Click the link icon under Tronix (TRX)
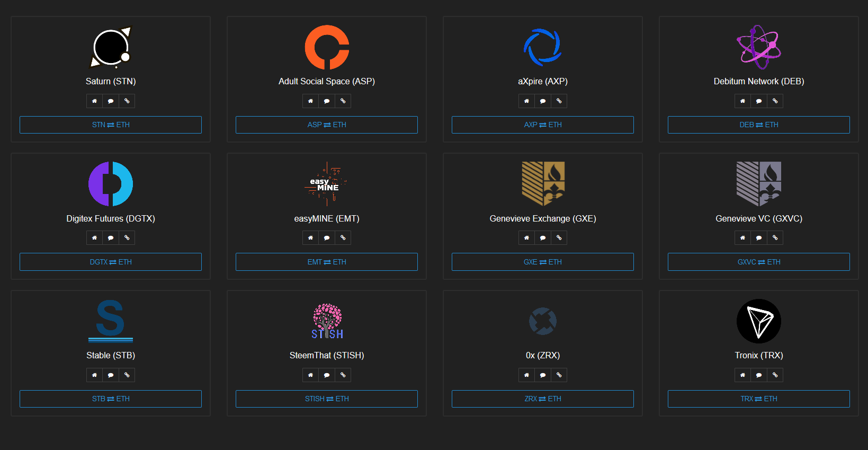This screenshot has width=868, height=450. [775, 375]
